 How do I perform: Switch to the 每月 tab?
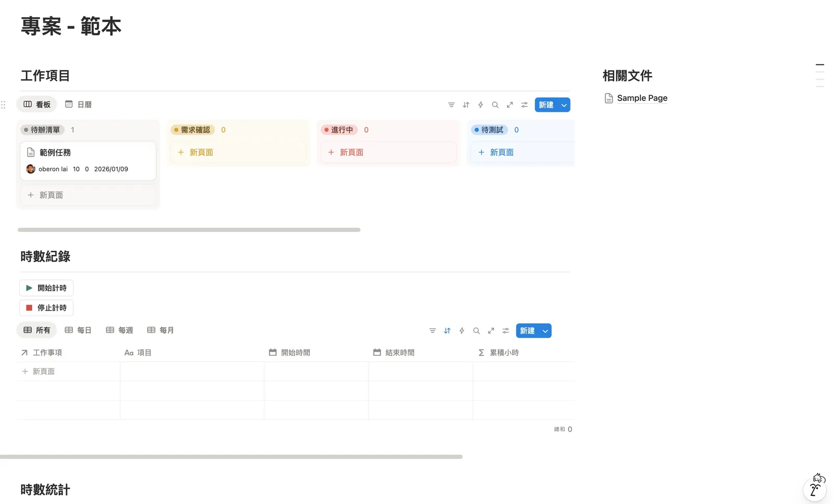pyautogui.click(x=160, y=330)
